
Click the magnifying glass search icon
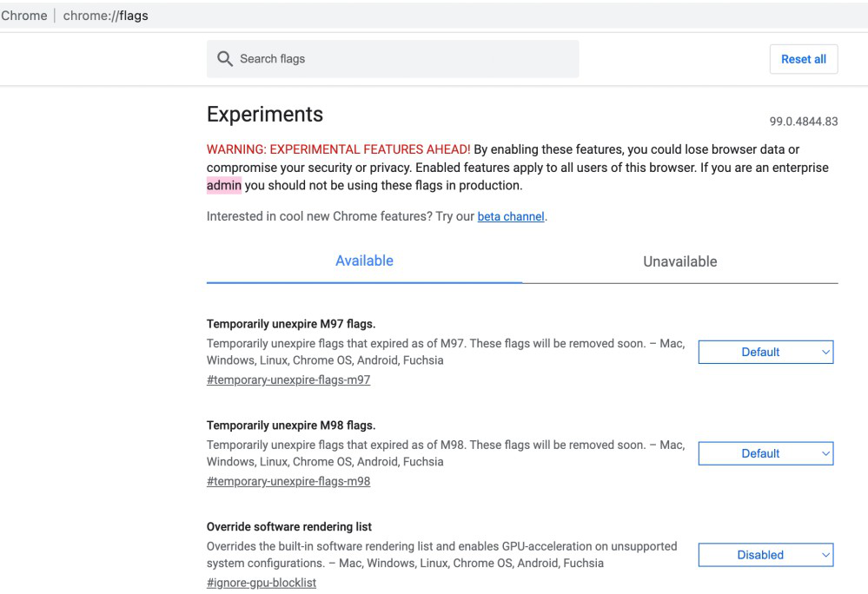(225, 59)
